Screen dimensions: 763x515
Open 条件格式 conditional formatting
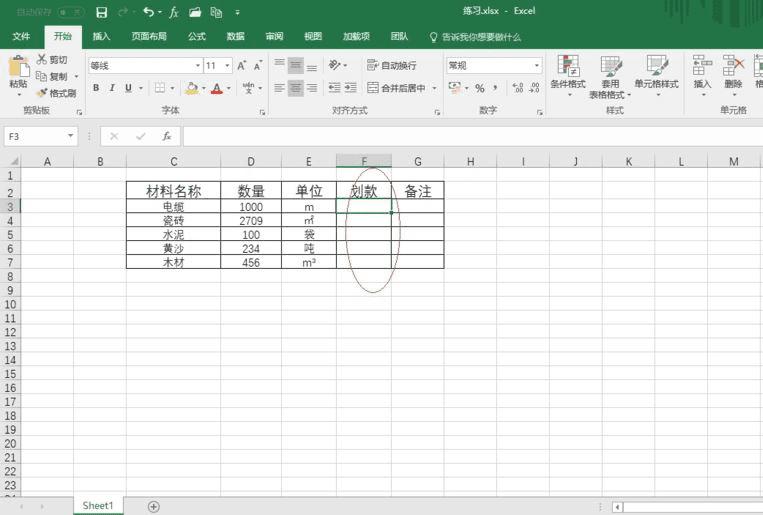pos(568,75)
